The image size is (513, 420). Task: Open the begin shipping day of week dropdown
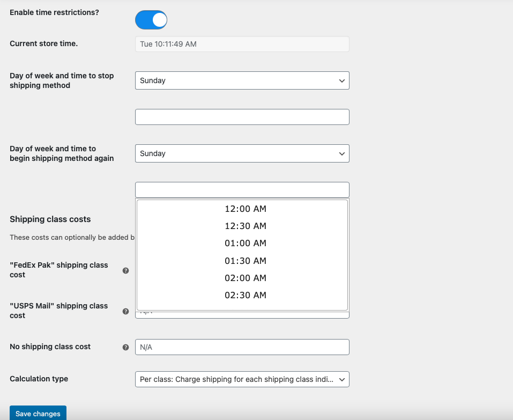[x=242, y=153]
